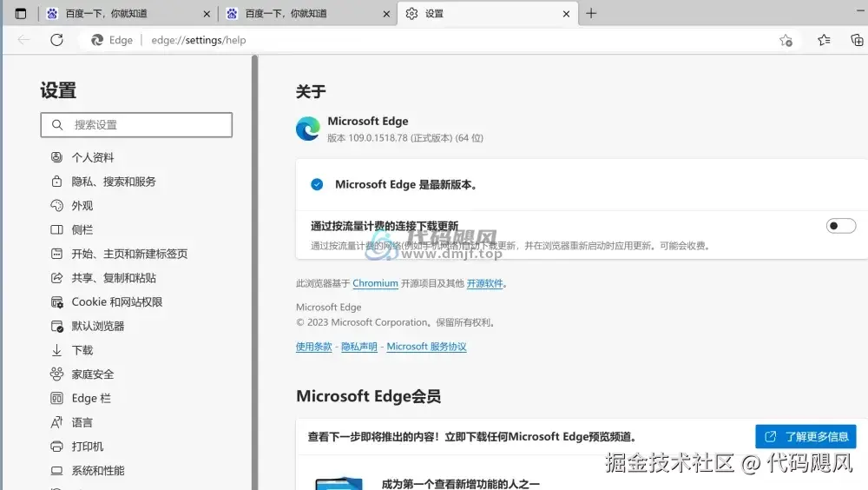
Task: Click the system and performance icon
Action: coord(56,471)
